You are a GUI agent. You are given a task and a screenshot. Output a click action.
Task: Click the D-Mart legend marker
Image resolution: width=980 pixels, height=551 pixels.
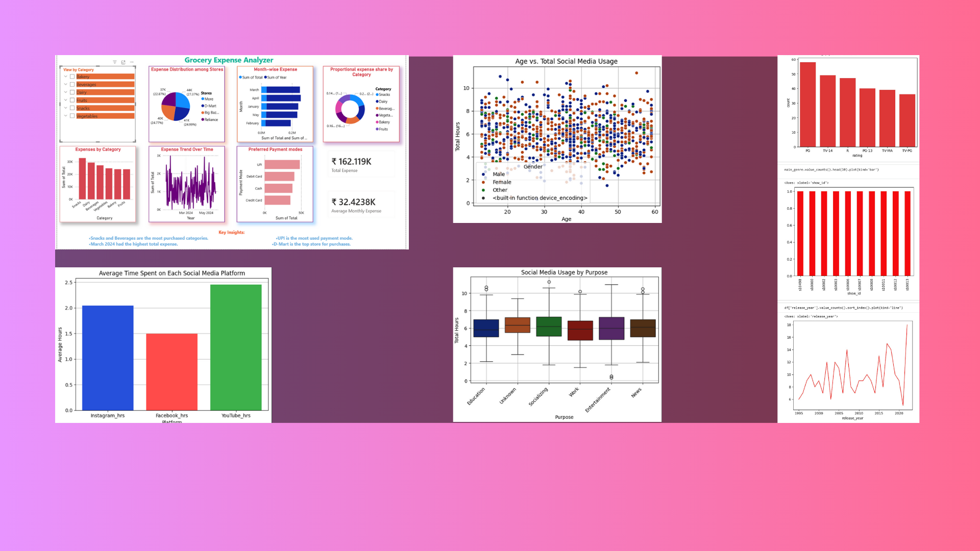(203, 106)
